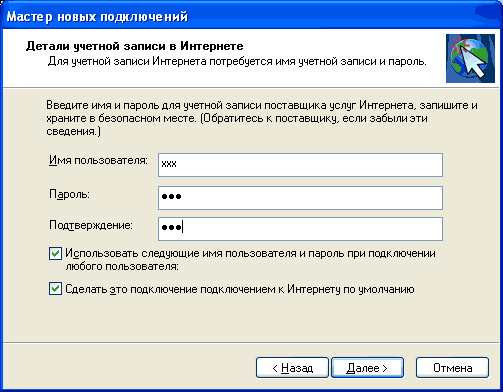Click the heading Детали учетной записи в Интернете
The image size is (503, 392).
point(135,46)
